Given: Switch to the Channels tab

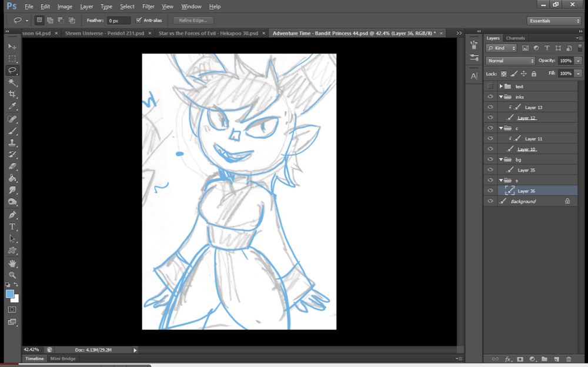Looking at the screenshot, I should (x=515, y=38).
